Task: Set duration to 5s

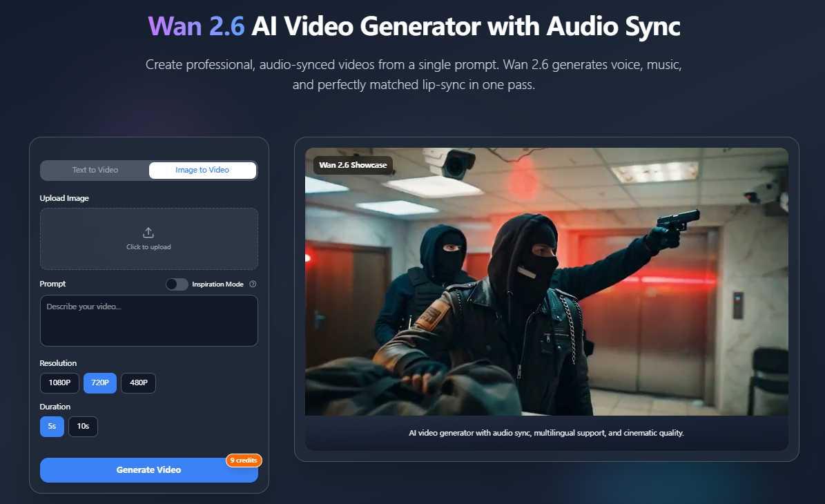Action: (x=51, y=426)
